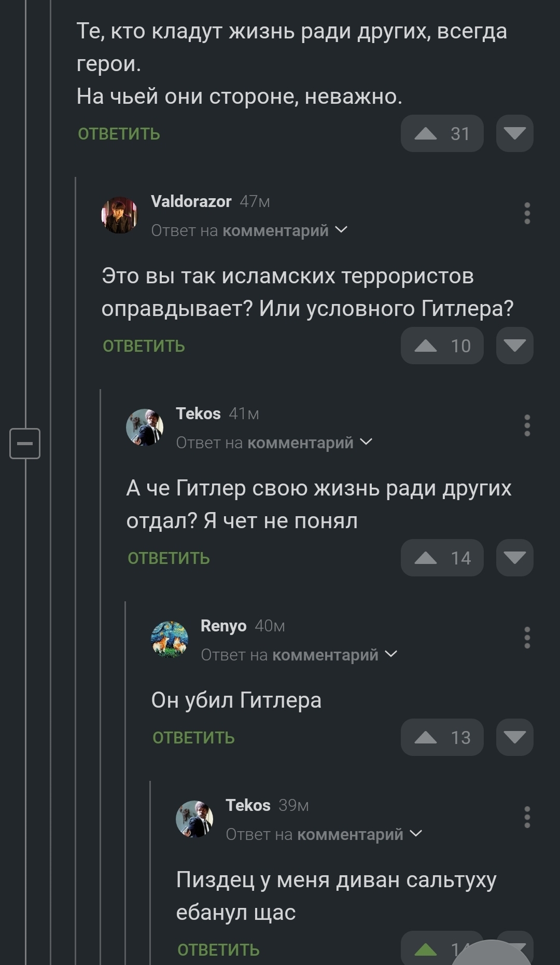Open three-dot menu on Renyo's comment
This screenshot has height=965, width=560.
click(527, 638)
